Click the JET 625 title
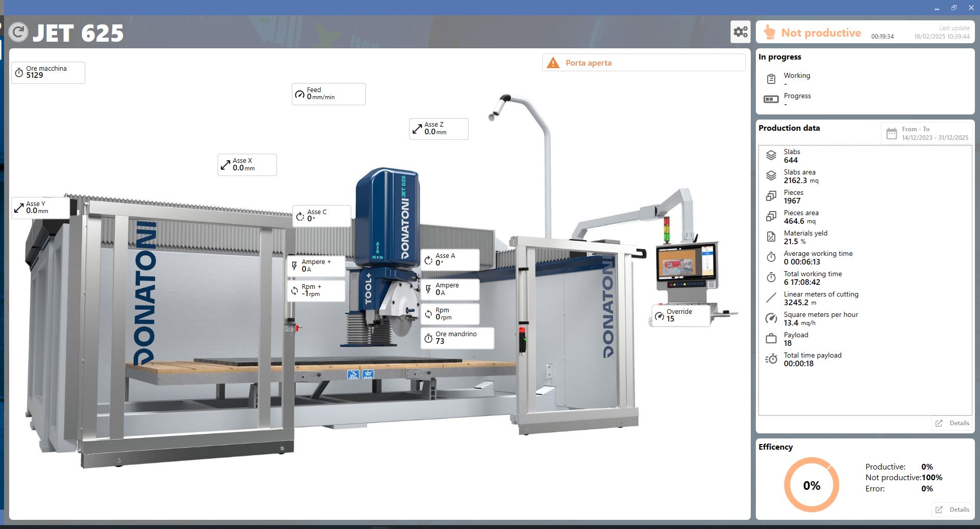The height and width of the screenshot is (529, 980). [x=78, y=34]
